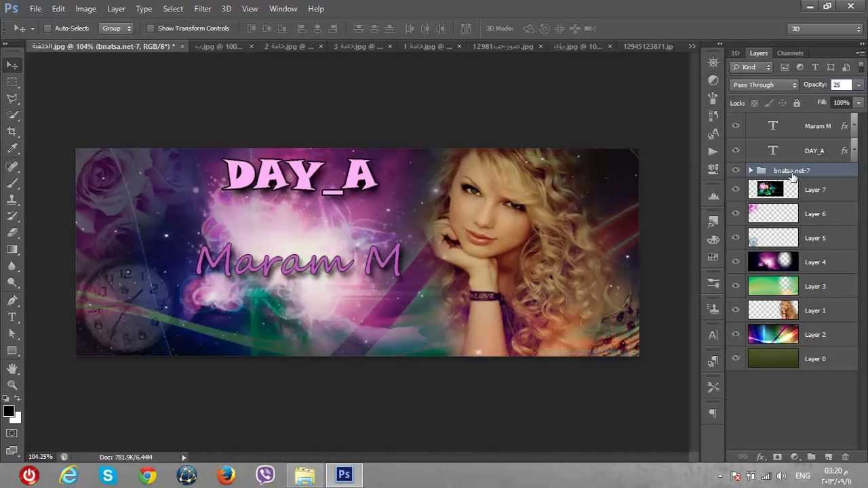Add layer style fx icon at panel bottom
The height and width of the screenshot is (488, 868).
coord(760,457)
